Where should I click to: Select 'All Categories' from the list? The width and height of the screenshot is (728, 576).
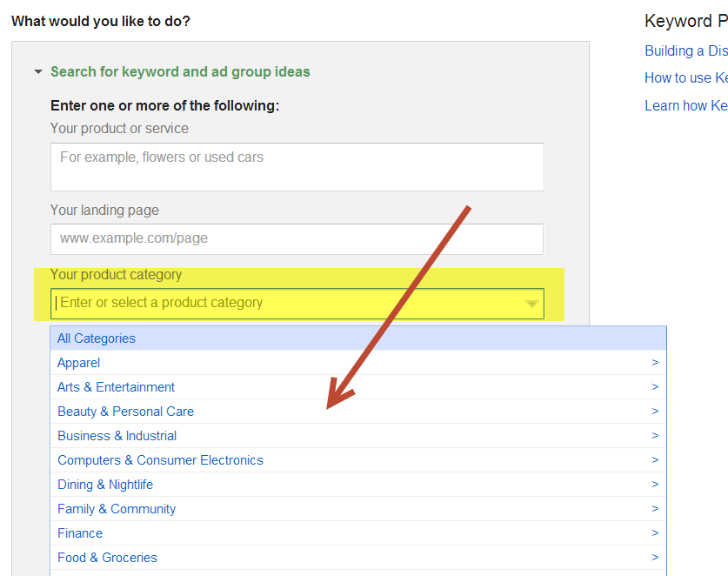coord(97,338)
